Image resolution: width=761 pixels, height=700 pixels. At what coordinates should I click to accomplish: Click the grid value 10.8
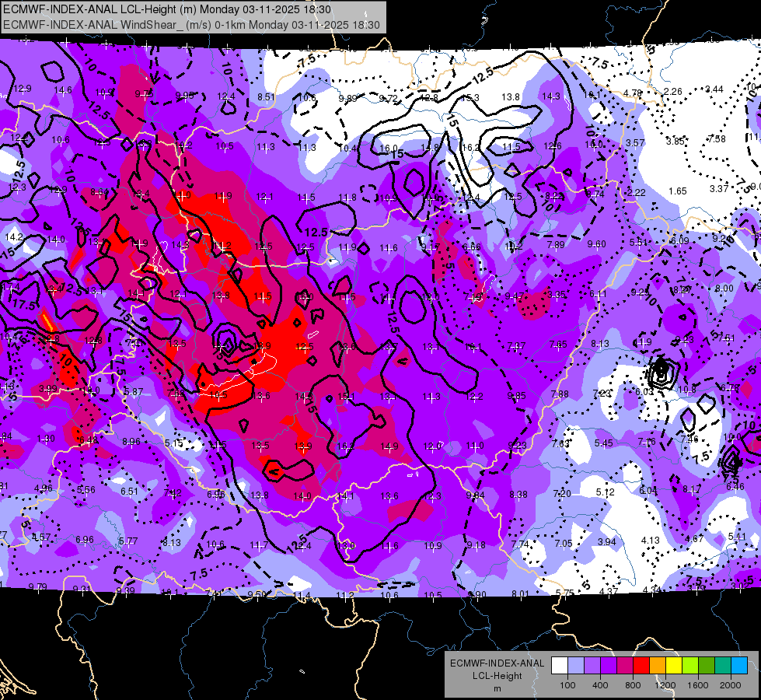[686, 390]
